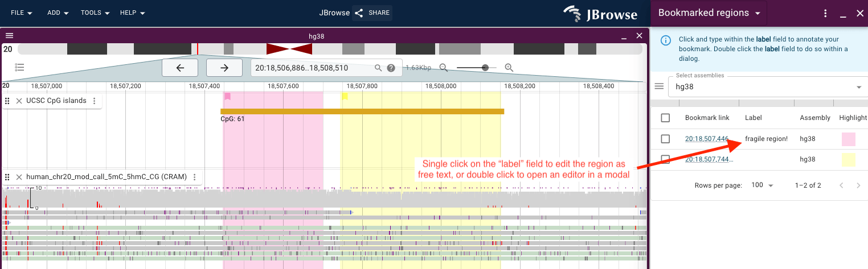
Task: Sort by the Highlight column header
Action: [853, 118]
